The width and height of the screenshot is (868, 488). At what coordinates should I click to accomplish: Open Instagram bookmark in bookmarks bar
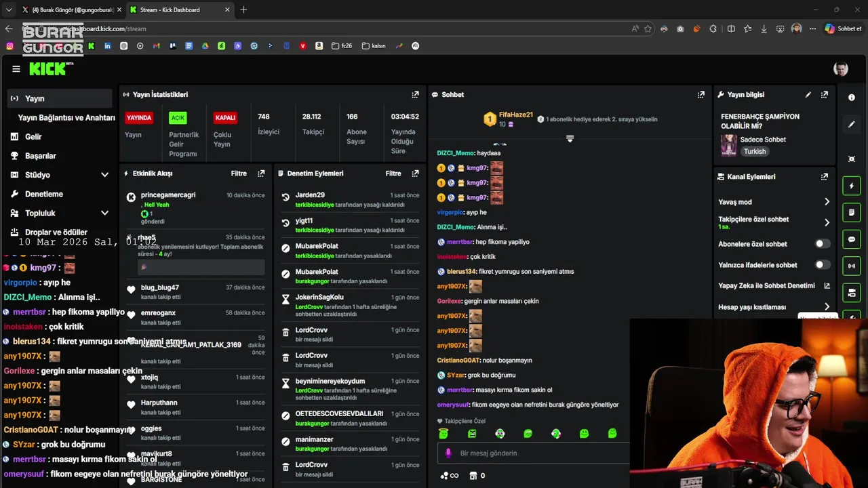tap(9, 46)
